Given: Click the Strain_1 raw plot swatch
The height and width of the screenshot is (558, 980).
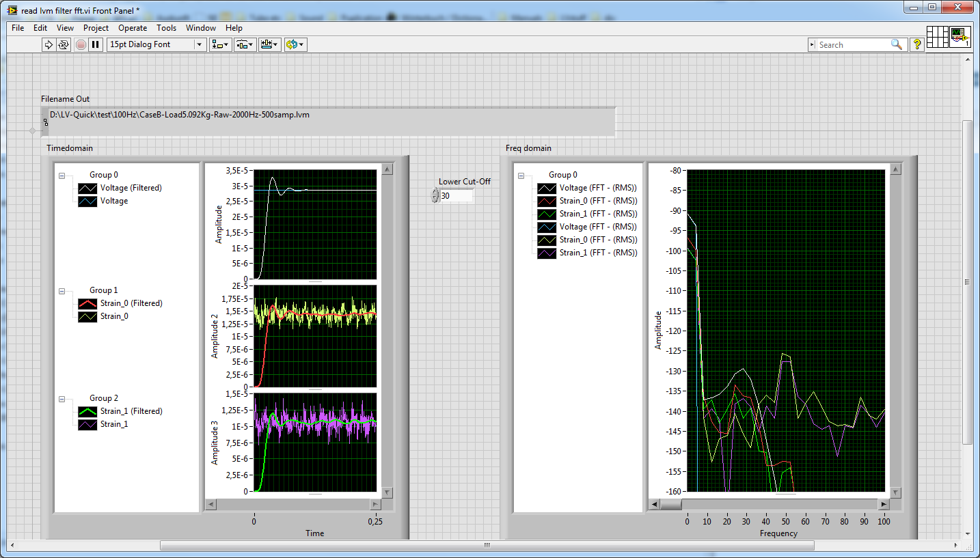Looking at the screenshot, I should (x=87, y=424).
